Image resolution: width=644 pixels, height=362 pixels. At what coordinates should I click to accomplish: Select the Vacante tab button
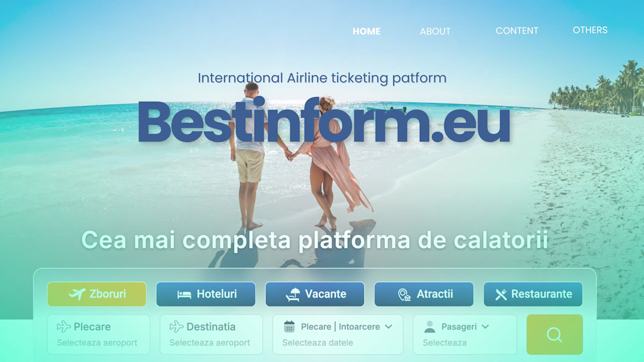coord(314,294)
